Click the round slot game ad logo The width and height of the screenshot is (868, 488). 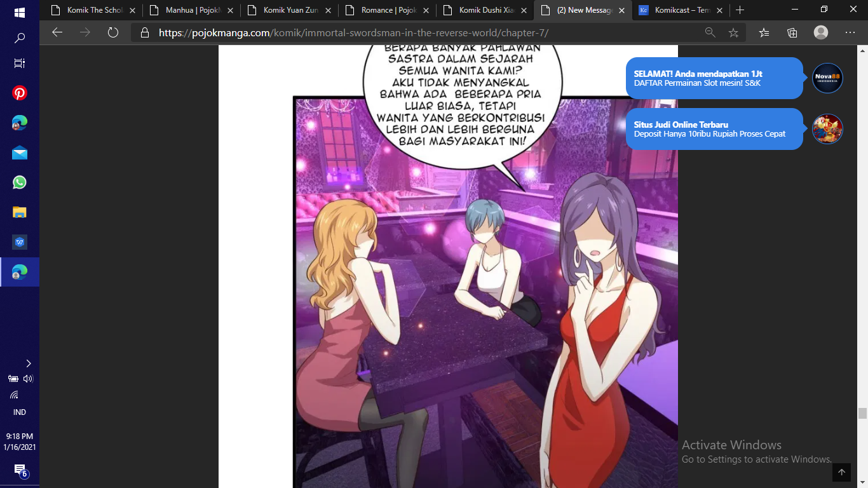click(827, 129)
